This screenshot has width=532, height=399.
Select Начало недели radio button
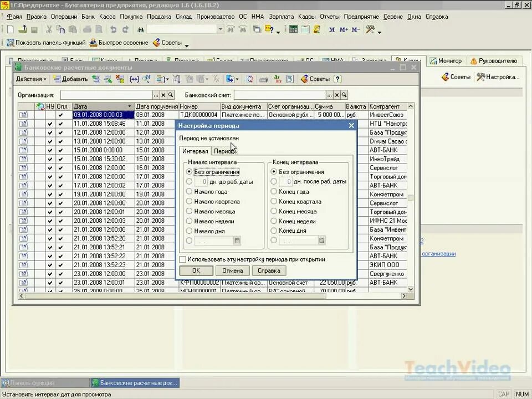tap(190, 221)
